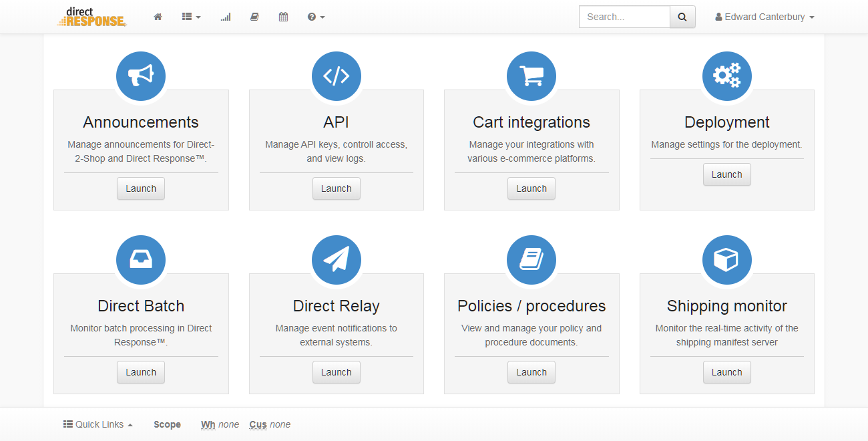
Task: Click the API code brackets icon
Action: (337, 76)
